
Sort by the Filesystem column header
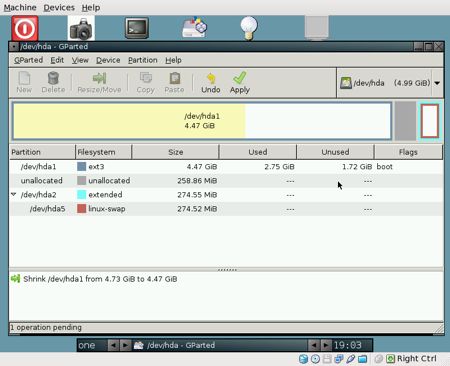click(x=104, y=152)
